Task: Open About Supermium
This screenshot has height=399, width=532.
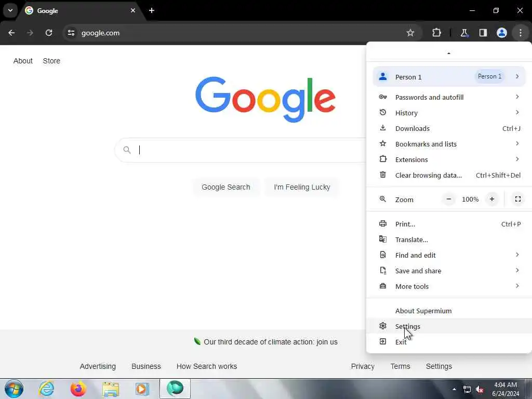Action: [449, 311]
